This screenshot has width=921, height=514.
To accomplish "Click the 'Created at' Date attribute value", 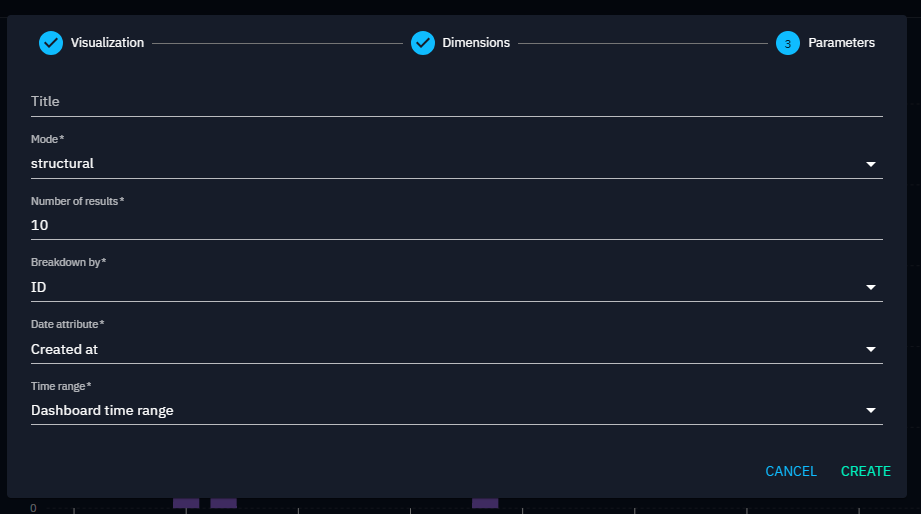I will [65, 349].
